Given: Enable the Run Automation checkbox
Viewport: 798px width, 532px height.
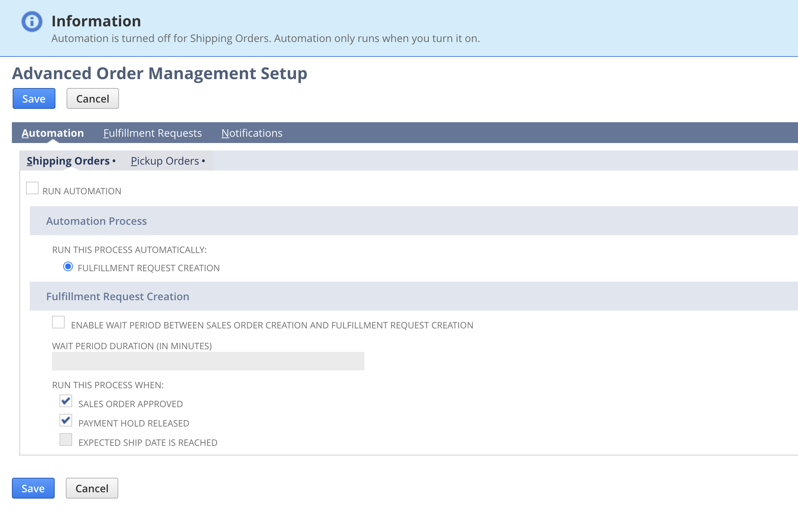Looking at the screenshot, I should coord(32,188).
